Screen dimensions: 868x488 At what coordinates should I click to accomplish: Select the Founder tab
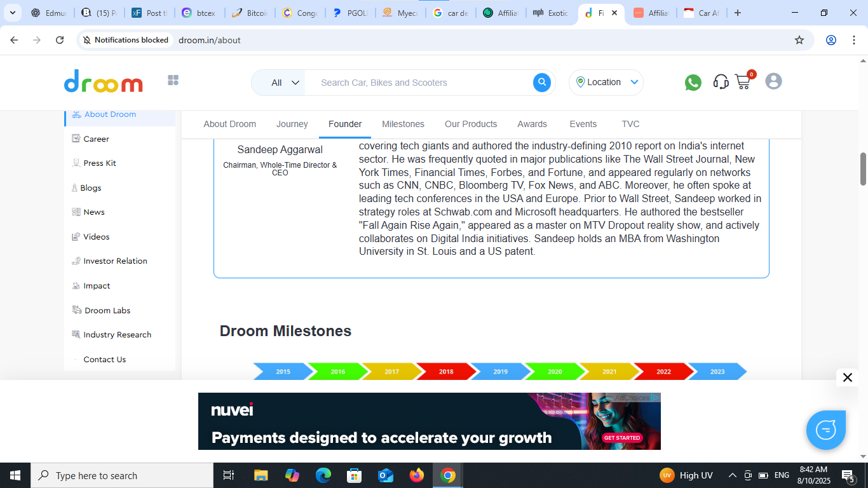tap(345, 124)
